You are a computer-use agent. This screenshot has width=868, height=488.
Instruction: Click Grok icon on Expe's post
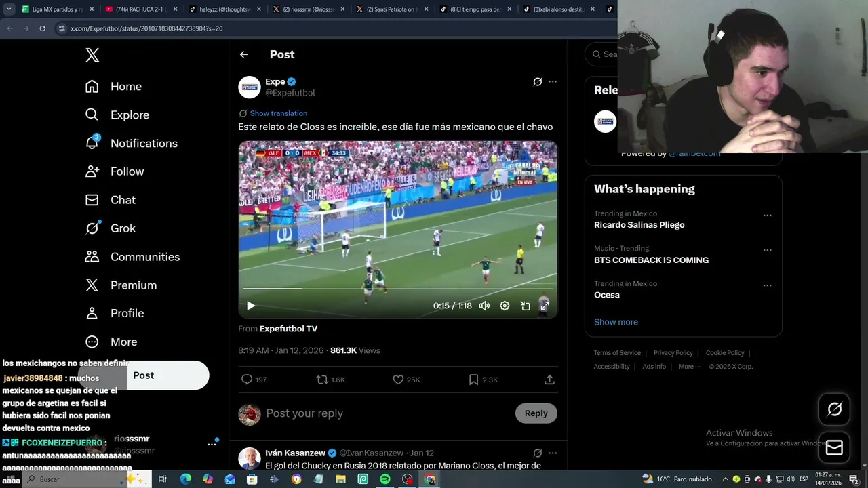(537, 82)
